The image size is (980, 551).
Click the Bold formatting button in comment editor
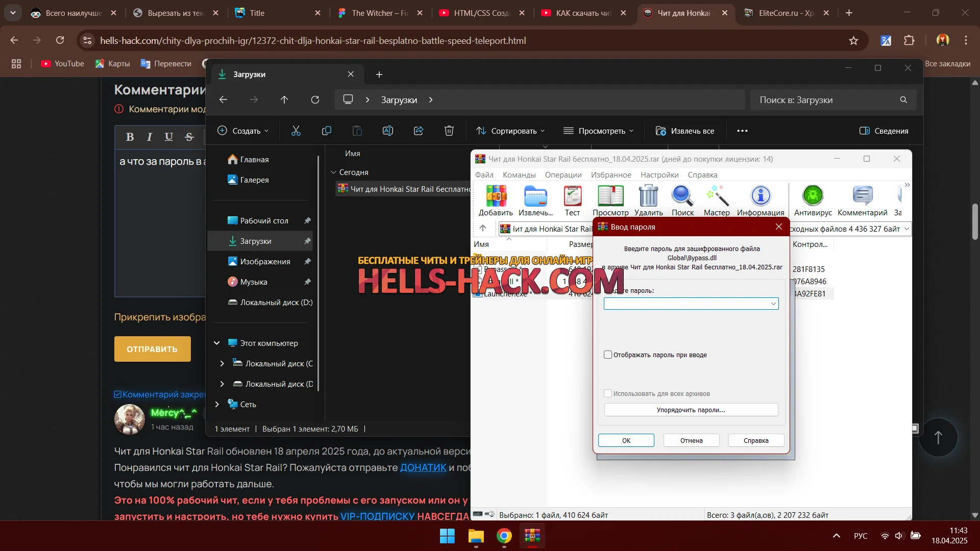(130, 137)
